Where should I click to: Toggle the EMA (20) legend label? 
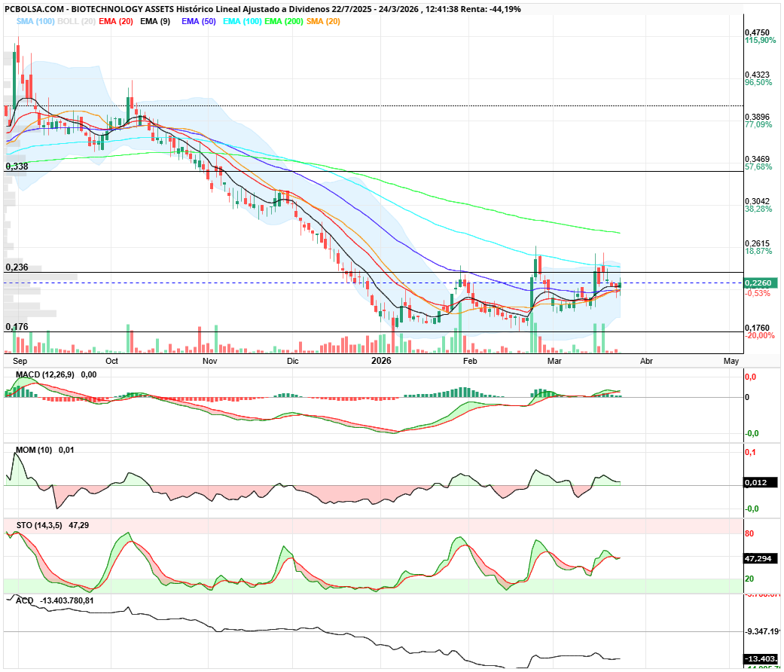click(116, 21)
